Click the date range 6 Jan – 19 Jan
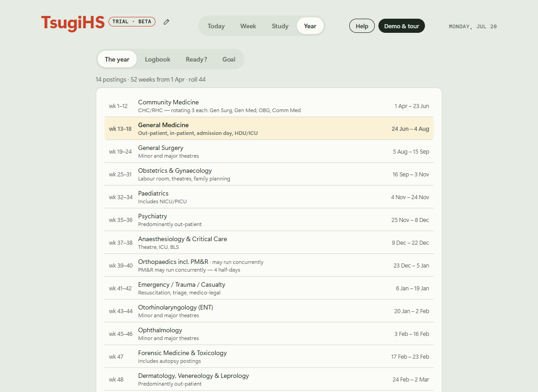 point(413,289)
